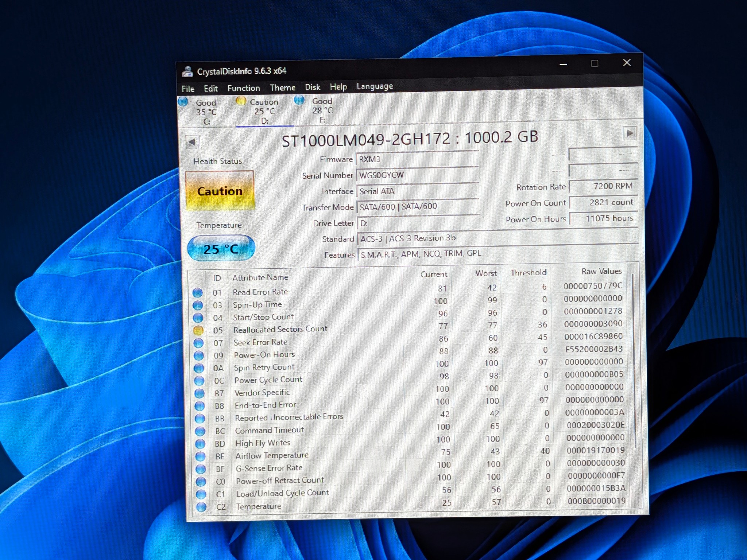Open the Theme menu
This screenshot has height=560, width=747.
pos(283,88)
